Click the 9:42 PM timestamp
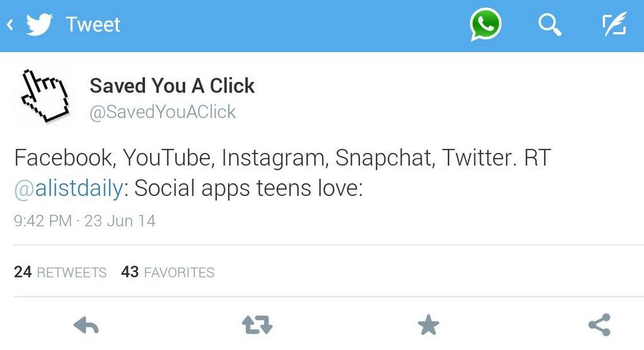644x350 pixels. click(43, 221)
